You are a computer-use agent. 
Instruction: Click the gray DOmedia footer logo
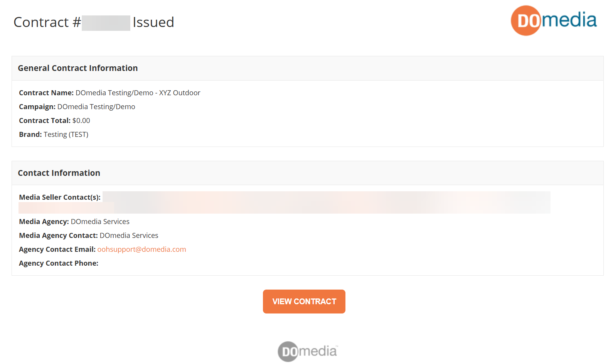307,351
